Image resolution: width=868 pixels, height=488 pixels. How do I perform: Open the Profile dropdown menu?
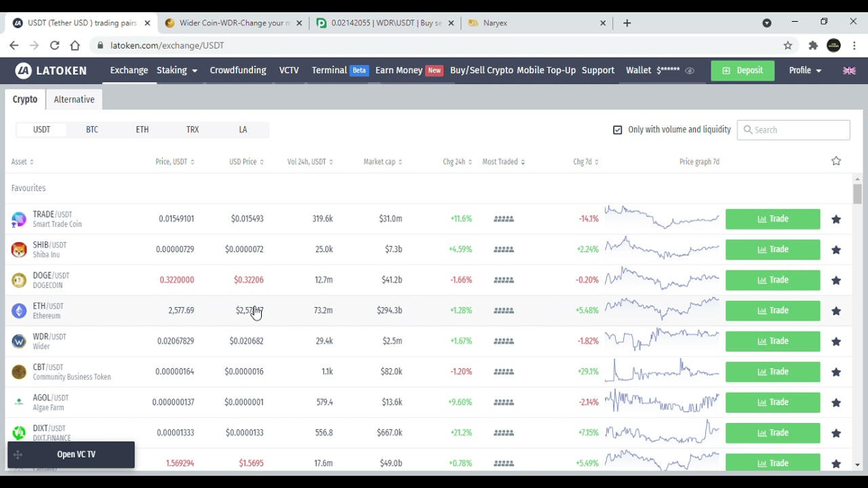(805, 70)
